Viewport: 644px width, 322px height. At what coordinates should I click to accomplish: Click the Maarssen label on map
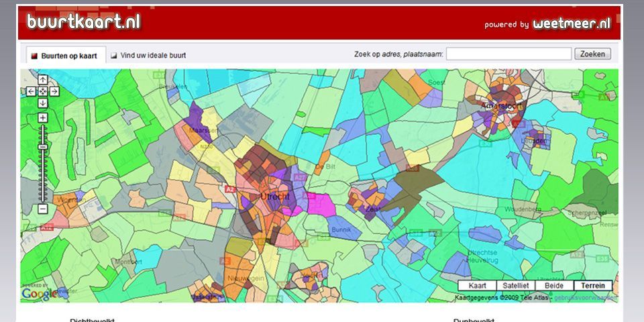tap(205, 130)
